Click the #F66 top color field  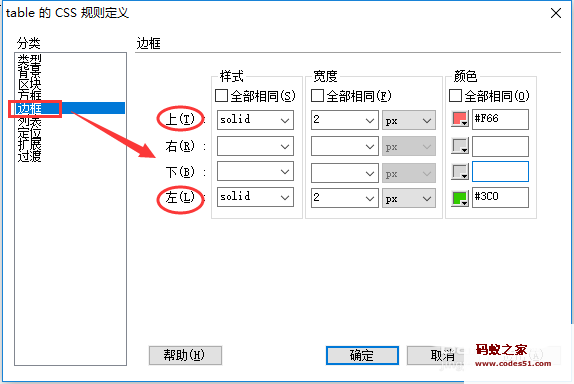click(500, 119)
